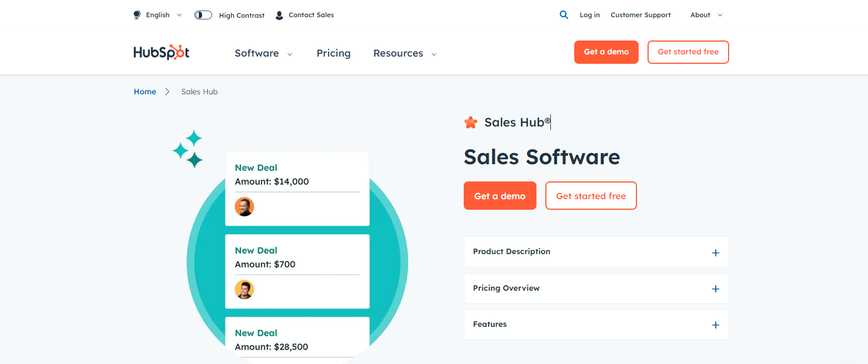Click the avatar on the $700 deal card
The height and width of the screenshot is (364, 868).
[244, 289]
